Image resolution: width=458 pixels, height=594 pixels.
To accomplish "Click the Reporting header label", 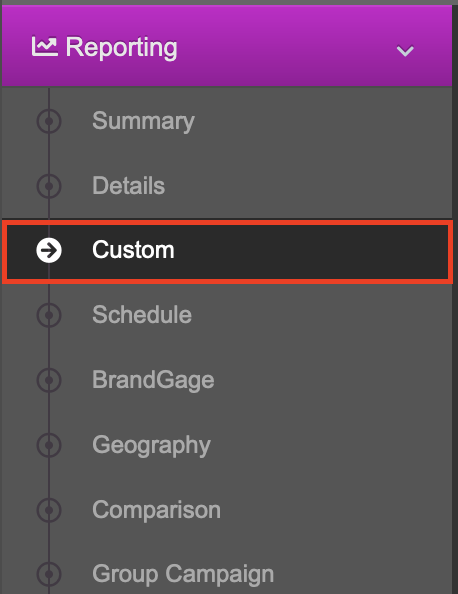I will tap(121, 48).
